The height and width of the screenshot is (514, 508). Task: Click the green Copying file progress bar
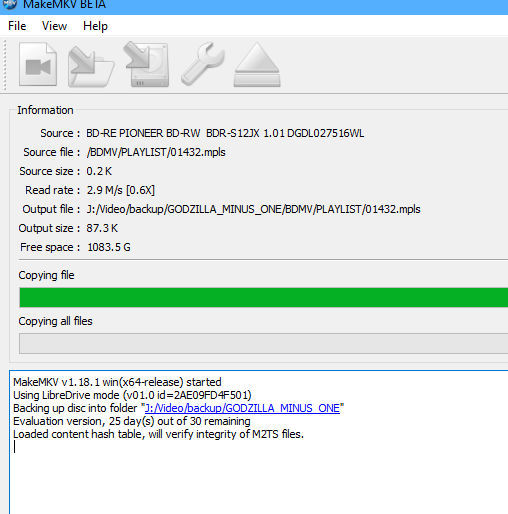coord(264,297)
